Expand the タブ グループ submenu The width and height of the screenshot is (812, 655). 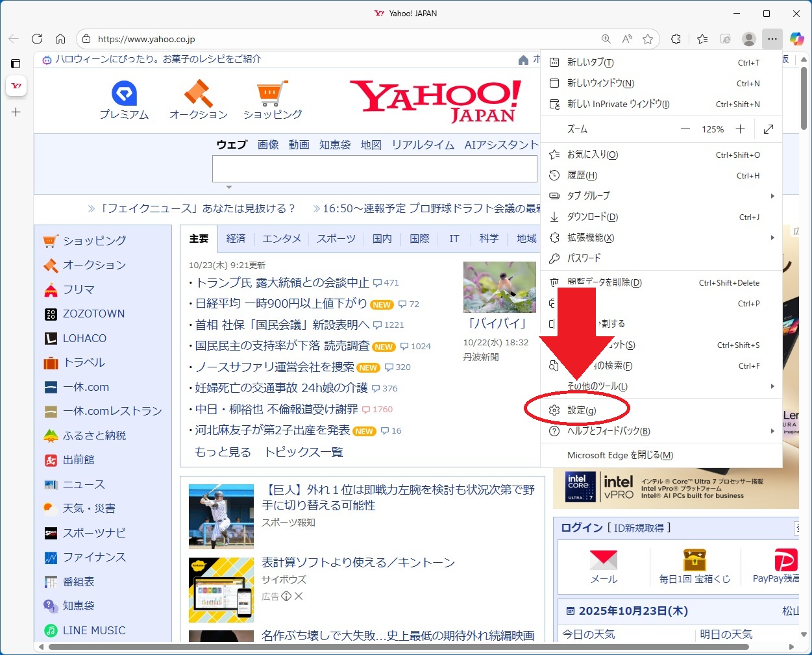[x=661, y=196]
